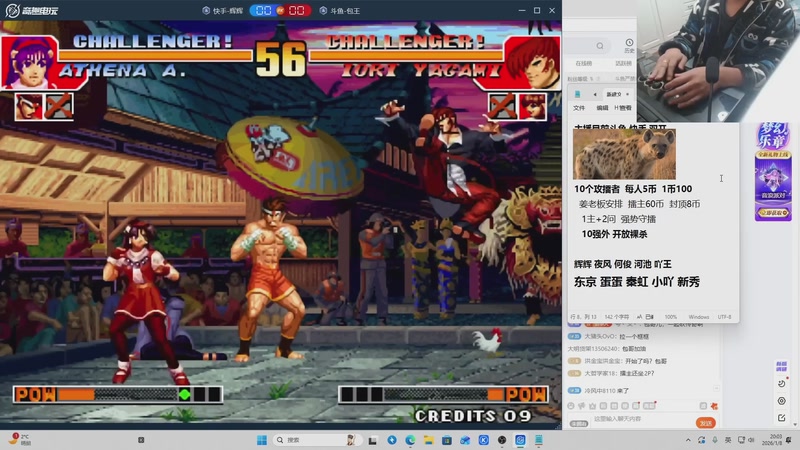Click the megaphone icon in chat toolbar
The image size is (800, 450).
tap(582, 406)
